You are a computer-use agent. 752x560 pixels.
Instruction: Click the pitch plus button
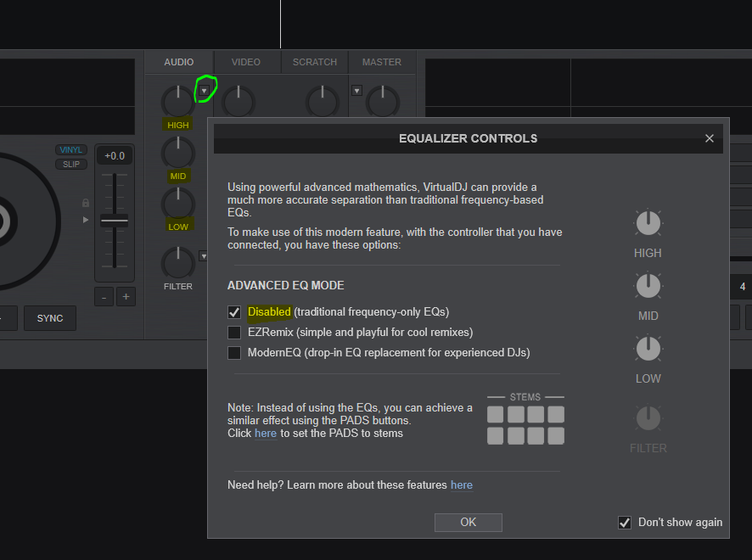[126, 297]
